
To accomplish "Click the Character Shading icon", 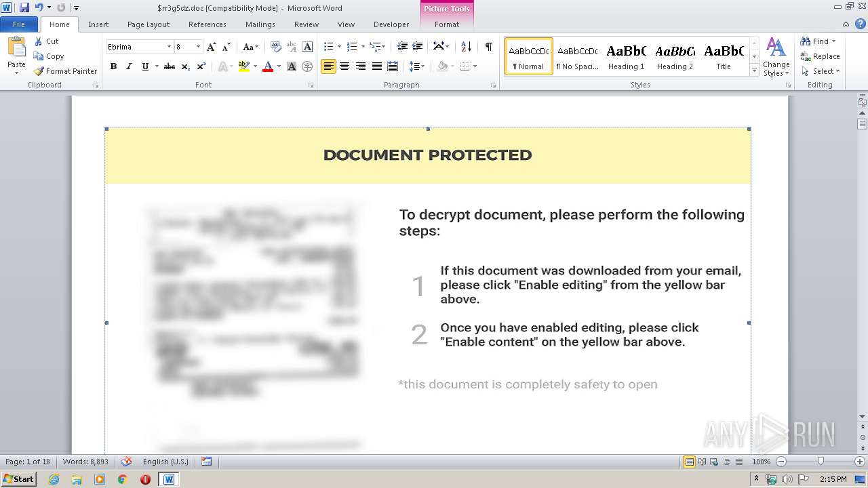I will pos(292,66).
